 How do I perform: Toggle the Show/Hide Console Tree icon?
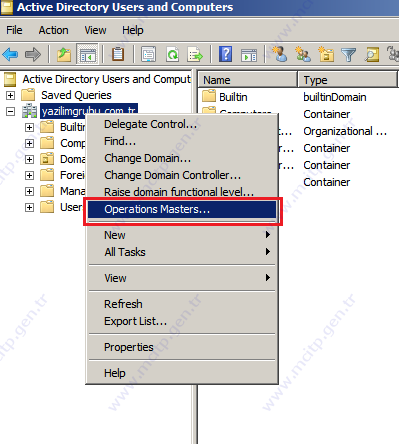87,54
